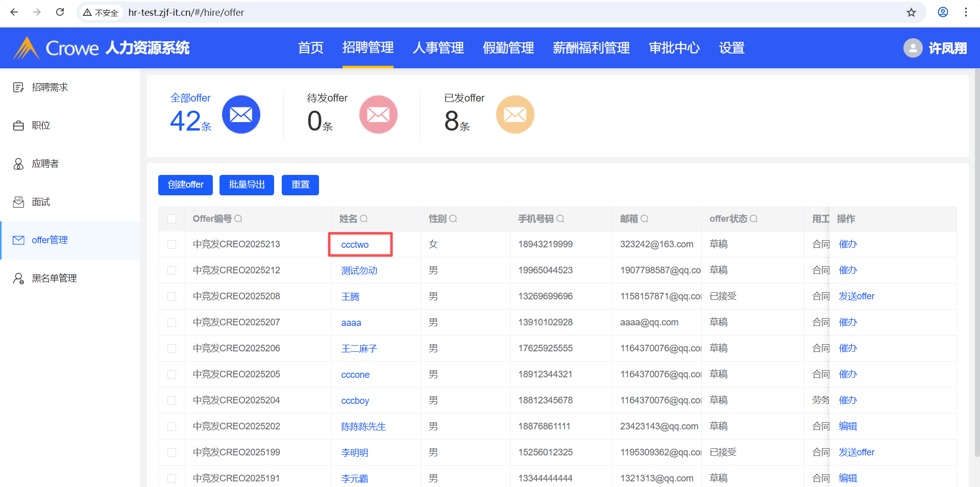Click the blue envelope icon for 全部offer
The width and height of the screenshot is (980, 487).
[241, 115]
